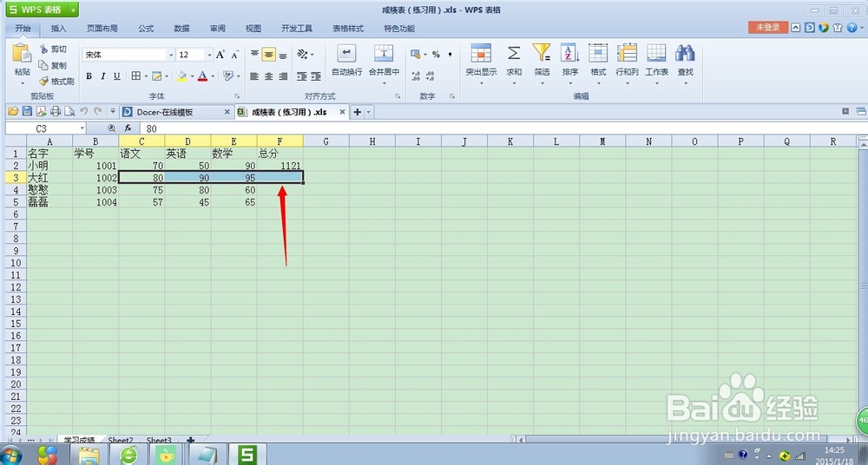Expand the dropdown arrow under 筛选
This screenshot has width=868, height=465.
click(x=542, y=83)
